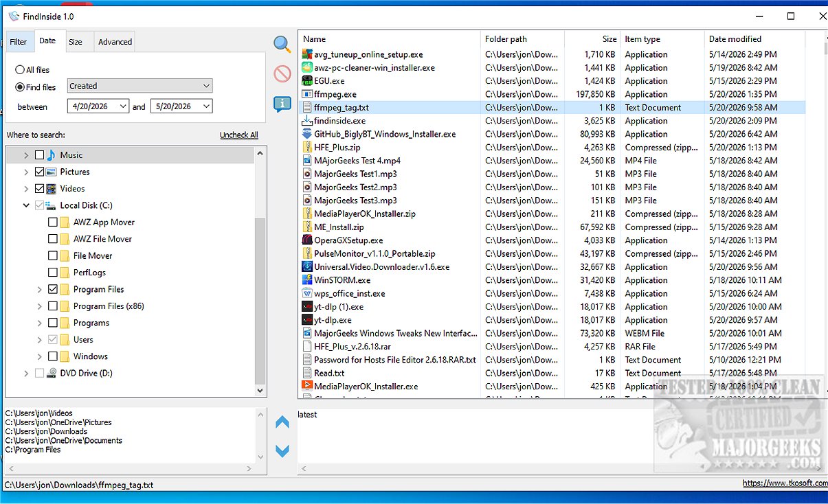The width and height of the screenshot is (828, 504).
Task: Click the yt-dlp (1).exe icon
Action: 307,307
